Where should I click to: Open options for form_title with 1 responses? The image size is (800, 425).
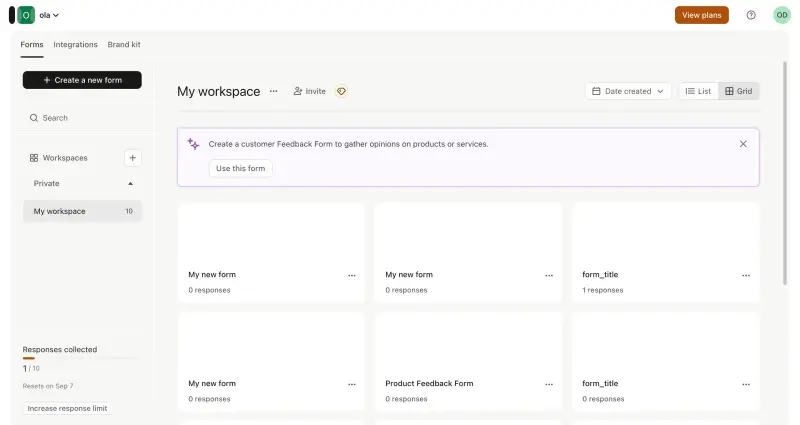point(746,276)
